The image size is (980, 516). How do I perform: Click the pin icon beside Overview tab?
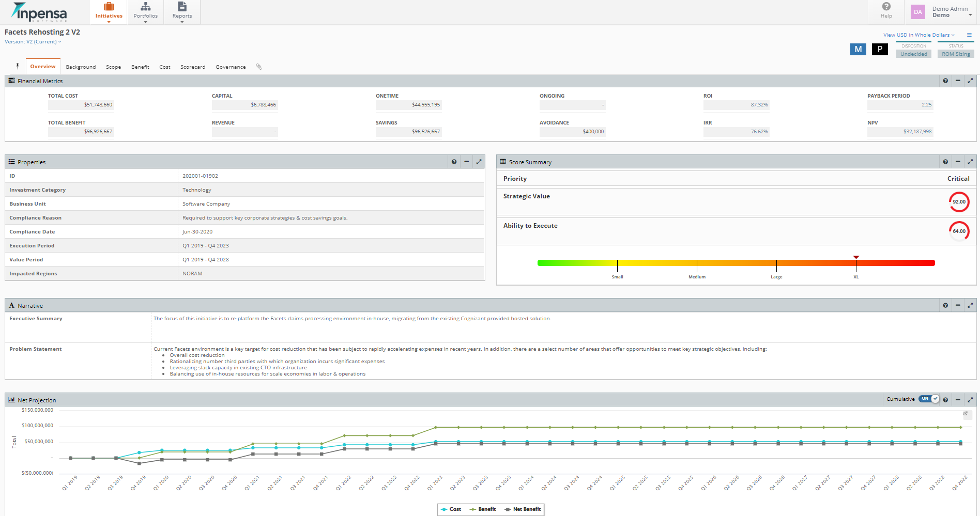(18, 66)
